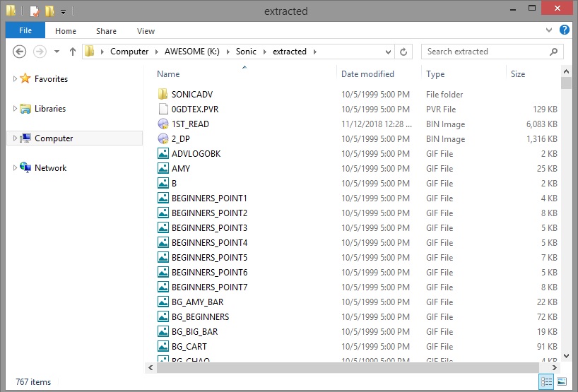Sort by Name column header

168,74
